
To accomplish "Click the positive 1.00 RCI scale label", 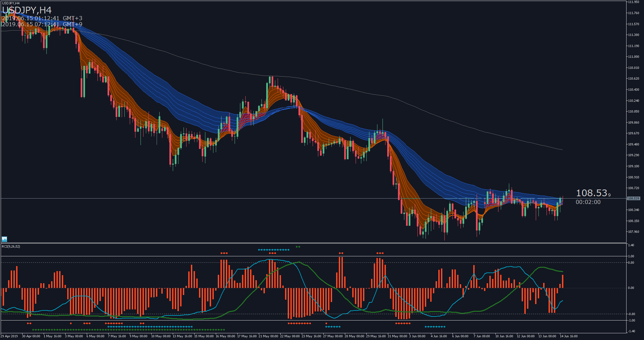I will tap(631, 256).
